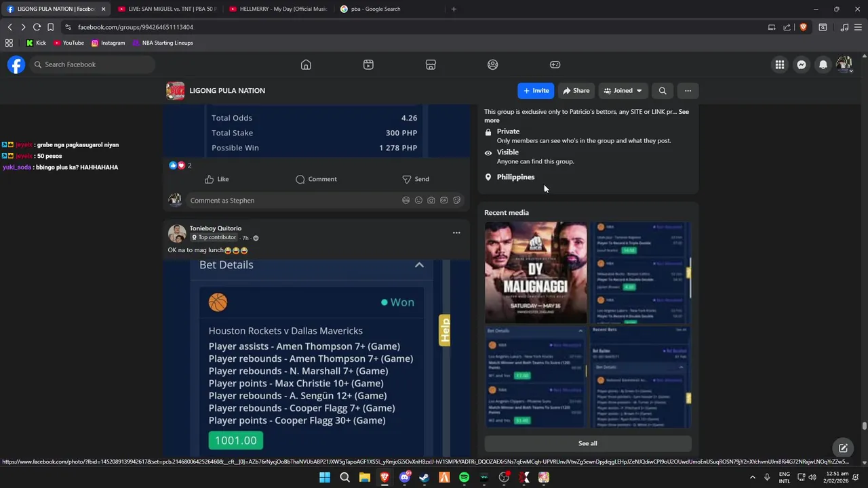Go back in browser history
The width and height of the screenshot is (868, 488).
click(x=9, y=27)
